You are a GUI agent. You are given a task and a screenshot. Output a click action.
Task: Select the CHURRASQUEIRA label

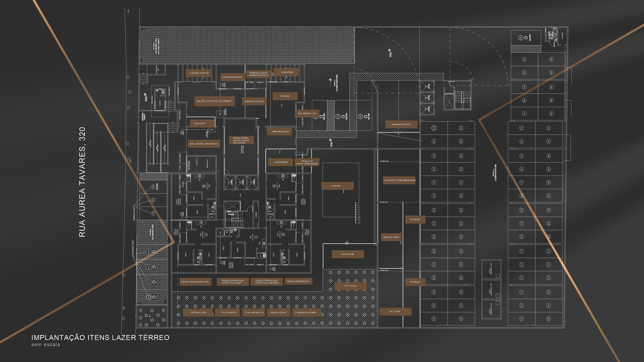pyautogui.click(x=232, y=77)
